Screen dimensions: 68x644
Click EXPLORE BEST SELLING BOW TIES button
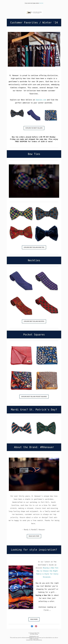click(34, 247)
